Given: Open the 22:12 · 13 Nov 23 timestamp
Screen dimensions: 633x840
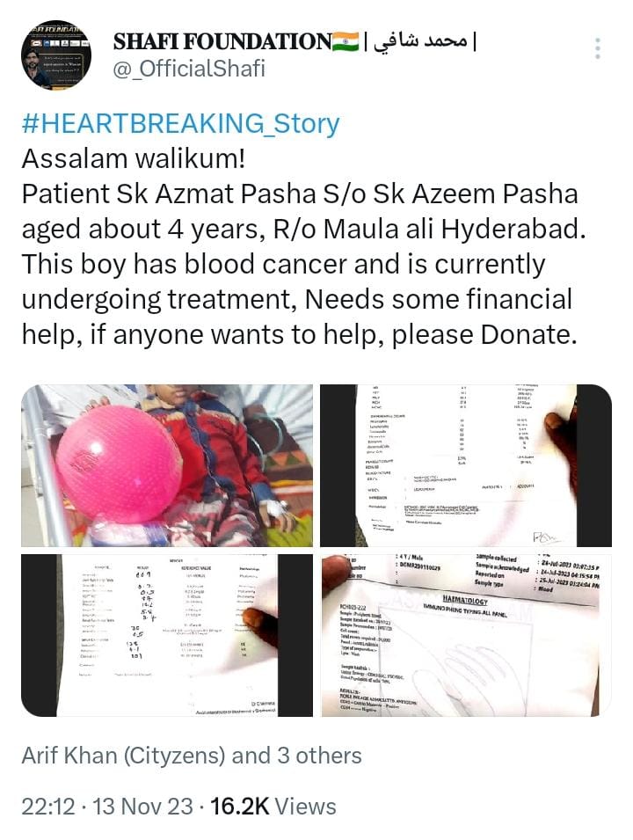Looking at the screenshot, I should [107, 807].
